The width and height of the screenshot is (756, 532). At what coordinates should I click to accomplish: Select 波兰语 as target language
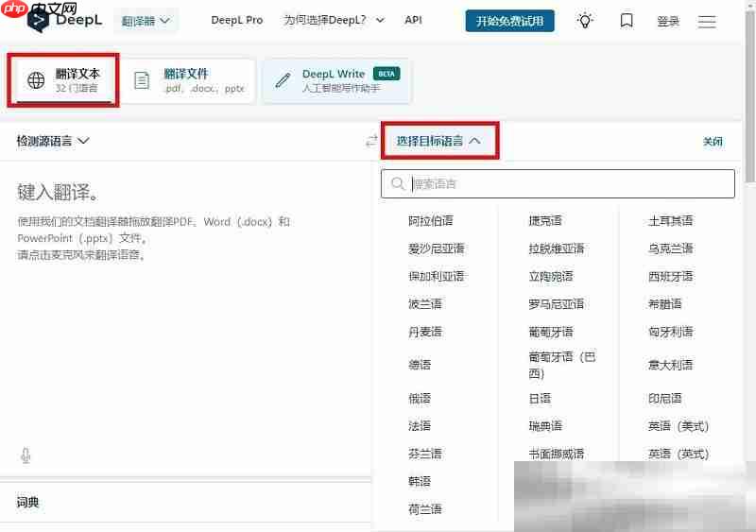pos(424,304)
